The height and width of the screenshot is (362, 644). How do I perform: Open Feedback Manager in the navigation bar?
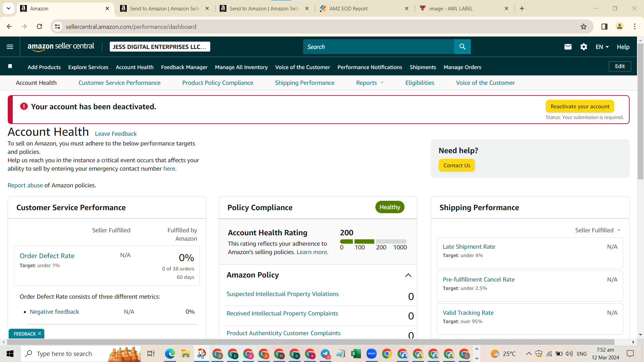coord(184,67)
